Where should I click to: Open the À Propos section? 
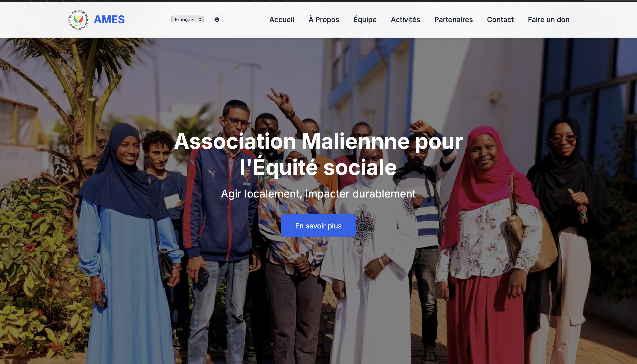coord(324,19)
